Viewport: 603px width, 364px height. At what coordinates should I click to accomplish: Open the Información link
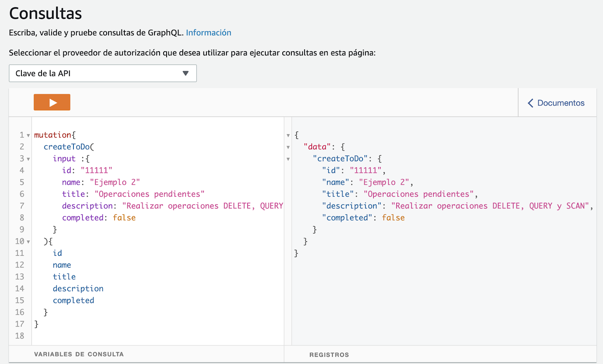[x=208, y=33]
